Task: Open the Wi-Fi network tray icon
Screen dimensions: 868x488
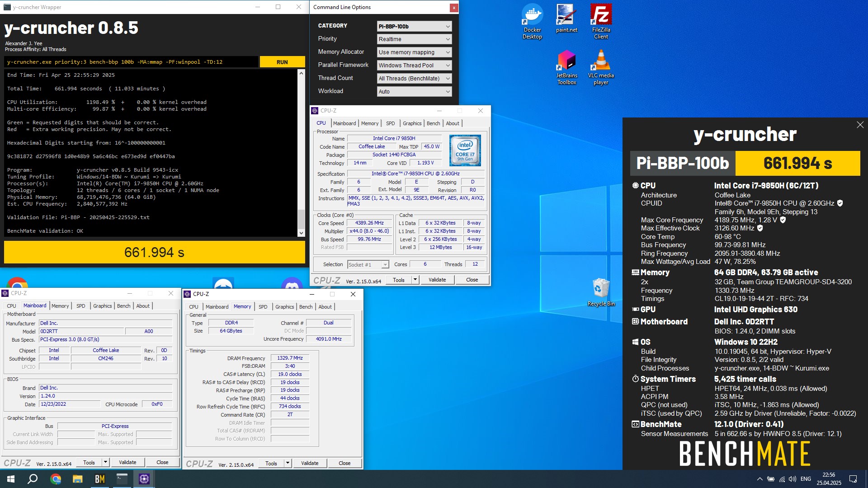Action: click(782, 479)
